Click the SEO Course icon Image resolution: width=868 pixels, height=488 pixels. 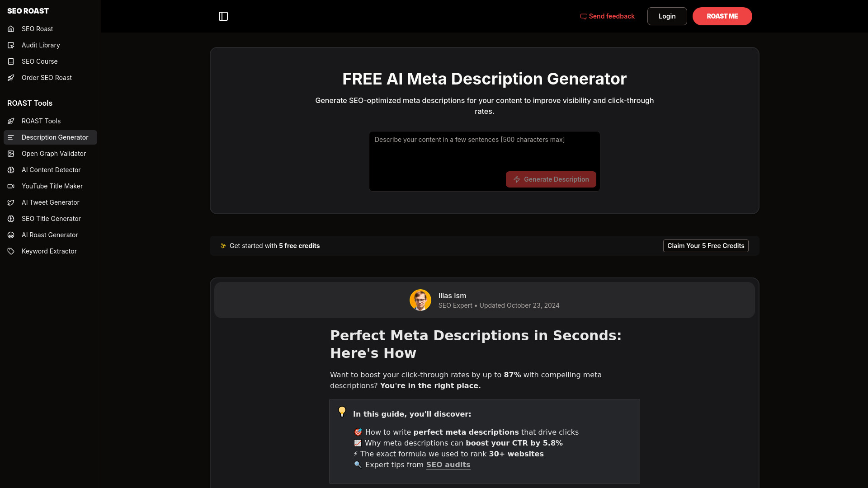coord(11,61)
